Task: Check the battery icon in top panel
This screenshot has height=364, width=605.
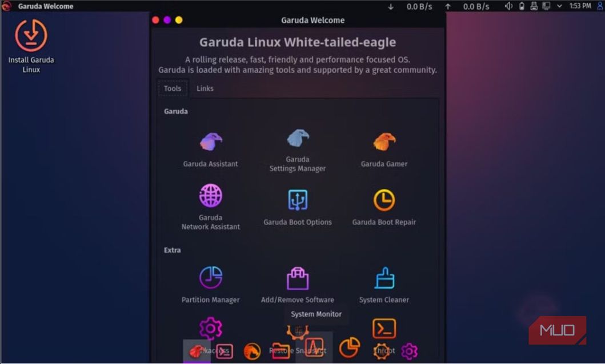Action: coord(522,6)
